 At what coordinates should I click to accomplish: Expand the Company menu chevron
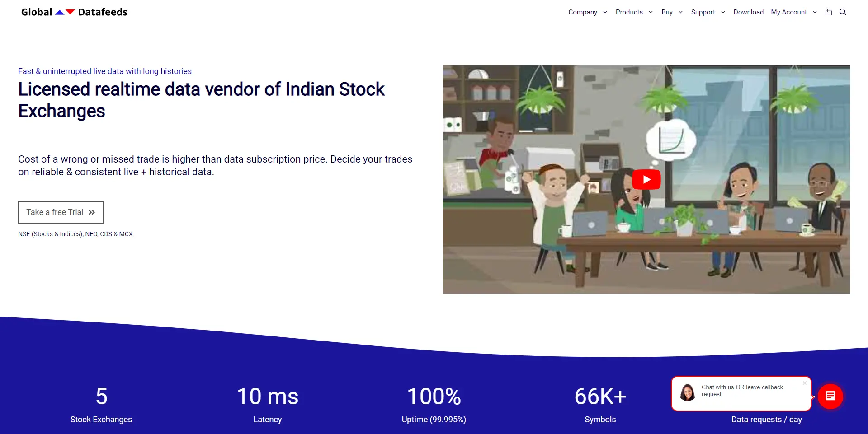(605, 12)
